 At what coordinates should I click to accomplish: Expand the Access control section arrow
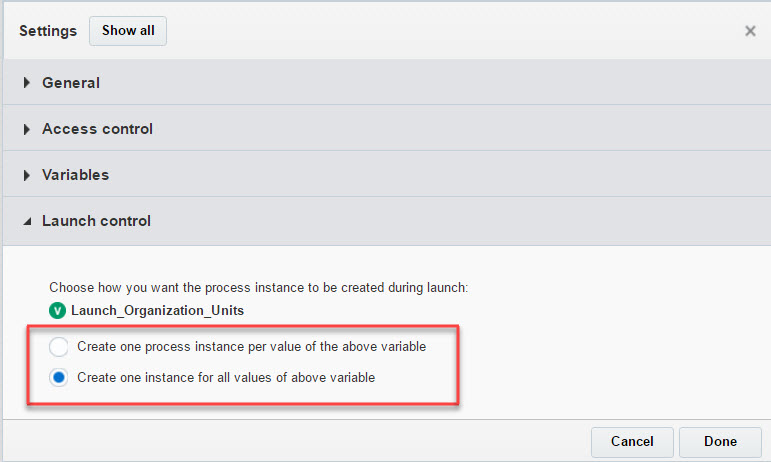27,129
